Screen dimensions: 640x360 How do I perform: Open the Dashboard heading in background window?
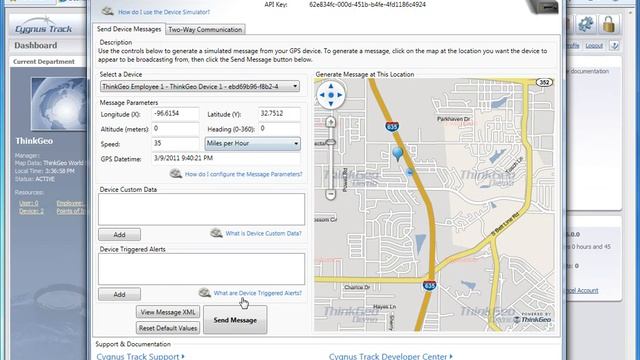point(36,45)
